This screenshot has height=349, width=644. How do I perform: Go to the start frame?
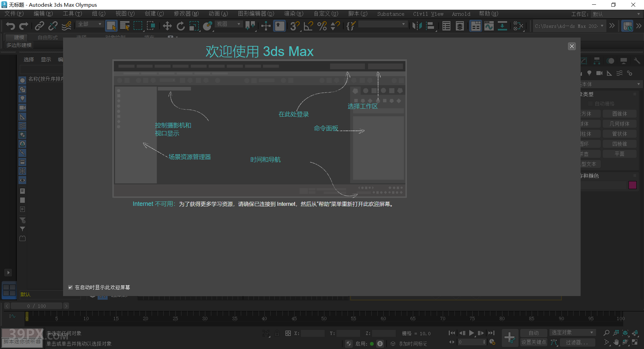coord(452,333)
